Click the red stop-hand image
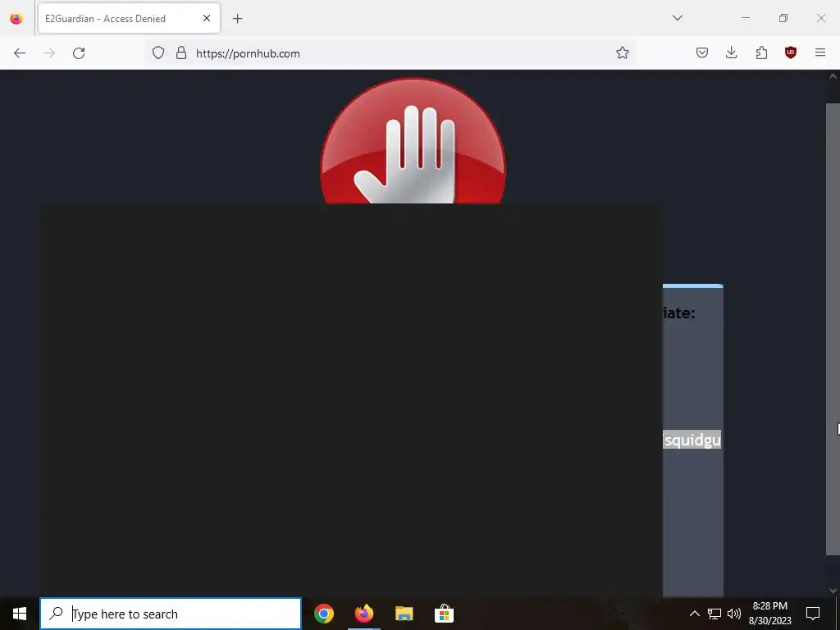Screen dimensions: 840x630 413,141
